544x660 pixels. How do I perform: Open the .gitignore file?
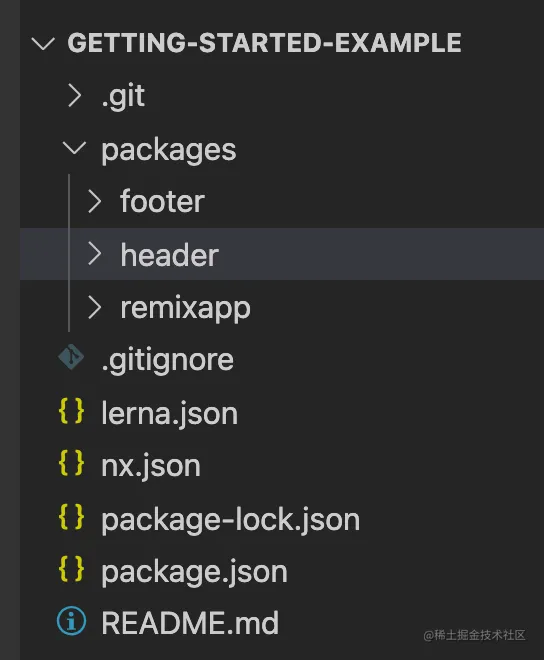pyautogui.click(x=167, y=360)
